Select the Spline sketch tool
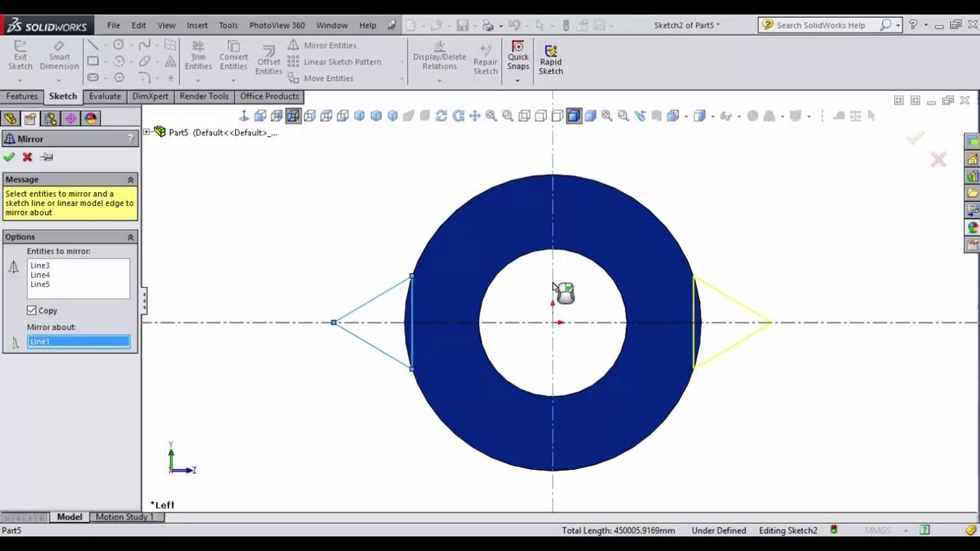Screen dimensions: 980x551 145,45
